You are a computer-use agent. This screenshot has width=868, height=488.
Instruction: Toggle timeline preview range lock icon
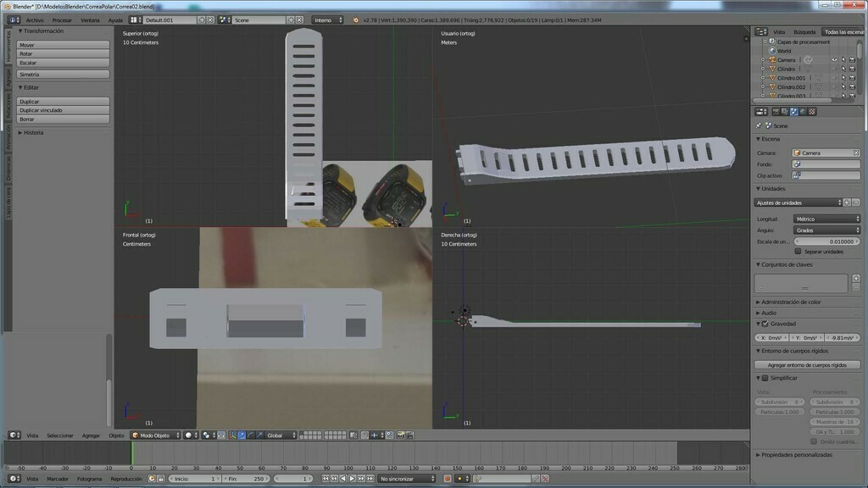[160, 479]
